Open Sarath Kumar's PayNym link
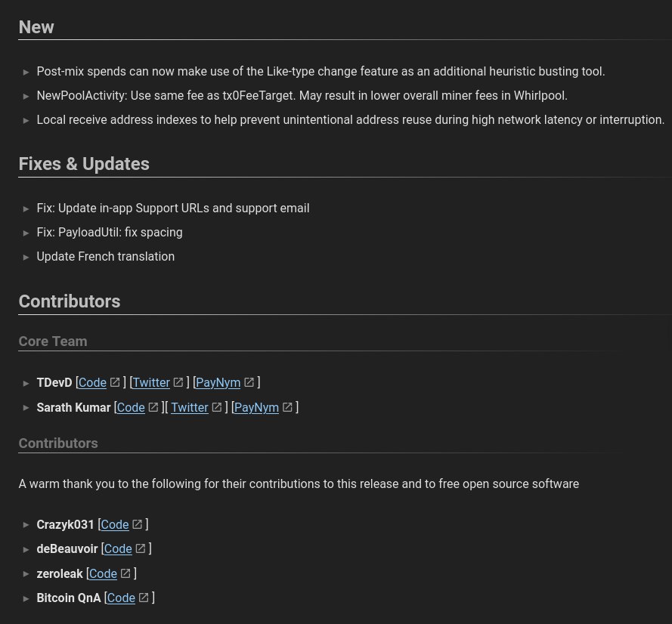This screenshot has width=672, height=624. (x=256, y=407)
